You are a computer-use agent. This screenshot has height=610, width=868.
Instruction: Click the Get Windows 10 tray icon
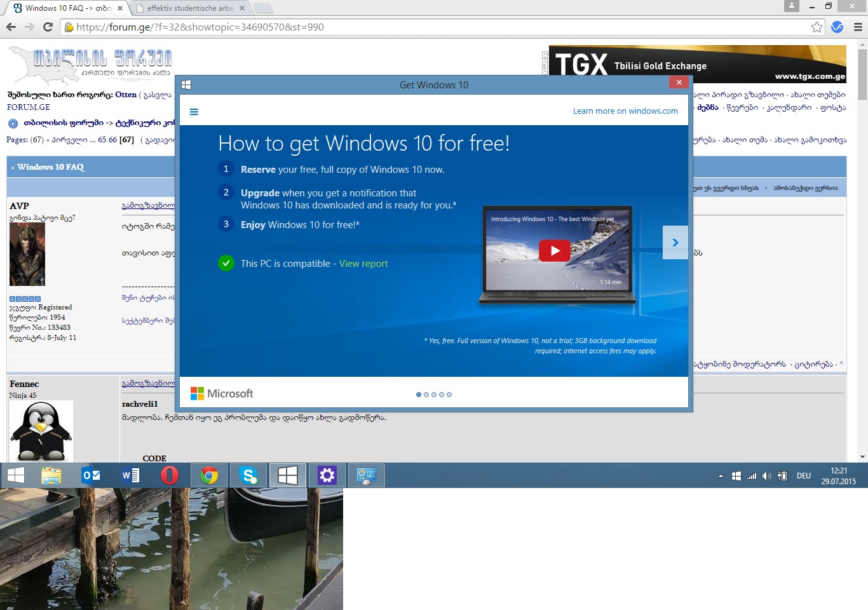click(736, 476)
